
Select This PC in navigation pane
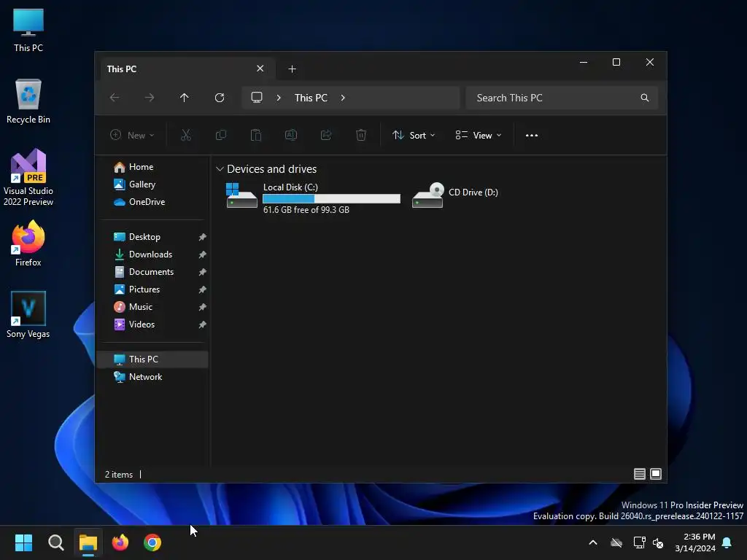click(152, 359)
